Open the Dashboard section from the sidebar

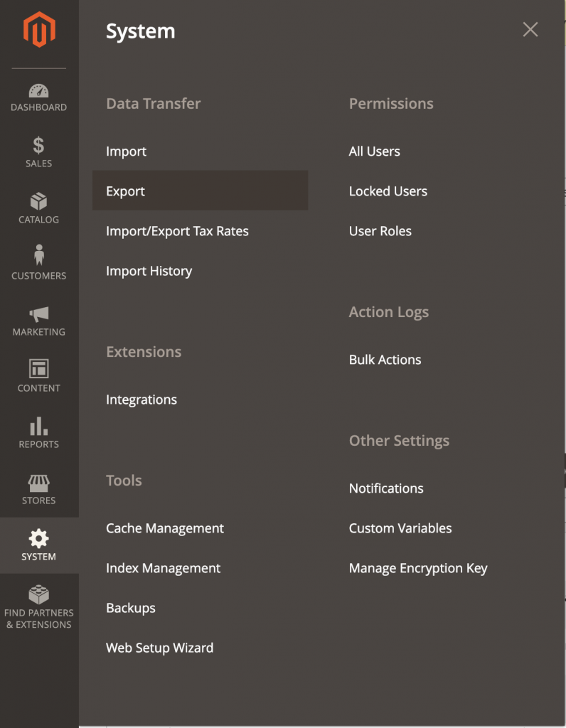(38, 97)
